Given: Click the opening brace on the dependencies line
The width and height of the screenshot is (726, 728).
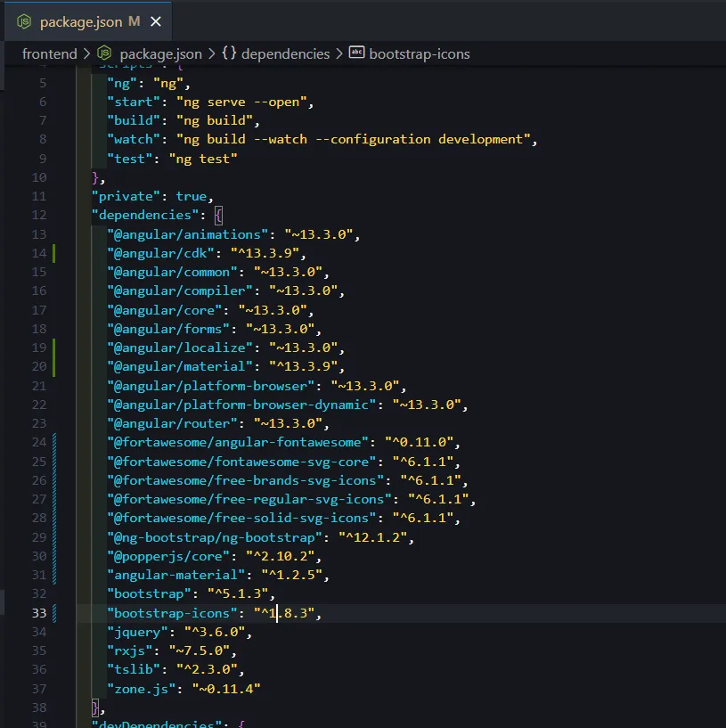Looking at the screenshot, I should click(218, 216).
